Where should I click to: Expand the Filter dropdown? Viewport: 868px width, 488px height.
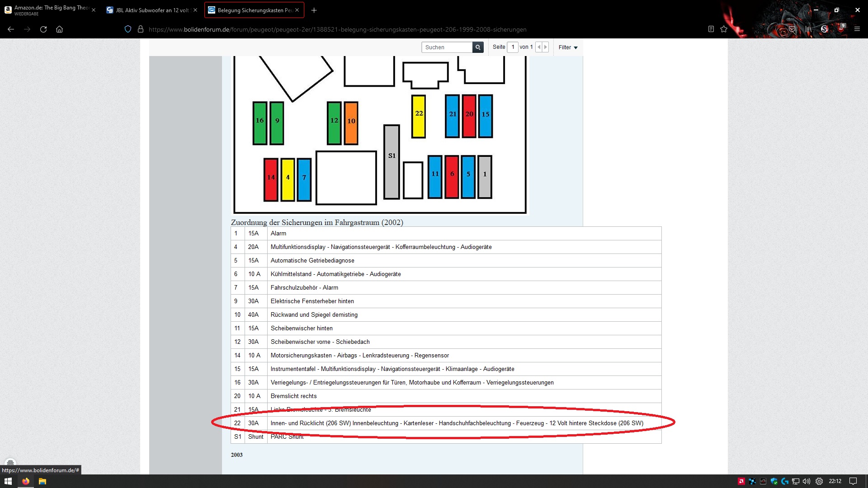pos(568,47)
